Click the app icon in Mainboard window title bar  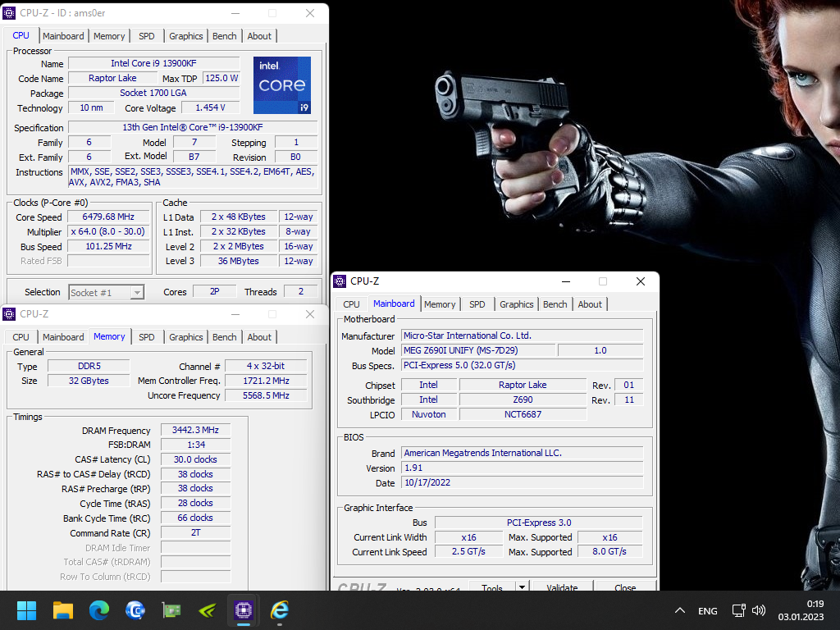[x=340, y=281]
